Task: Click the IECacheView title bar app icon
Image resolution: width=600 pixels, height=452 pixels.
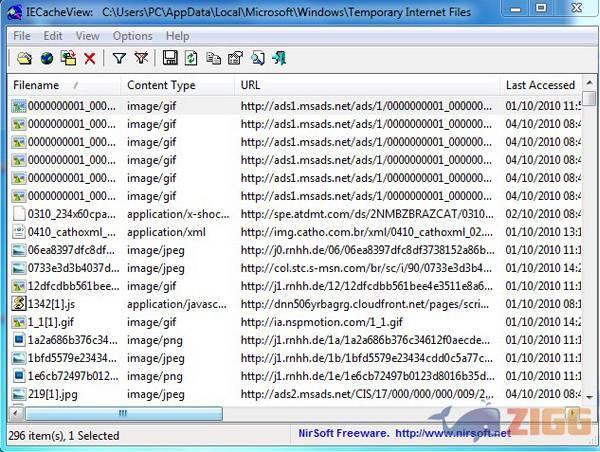Action: click(14, 12)
